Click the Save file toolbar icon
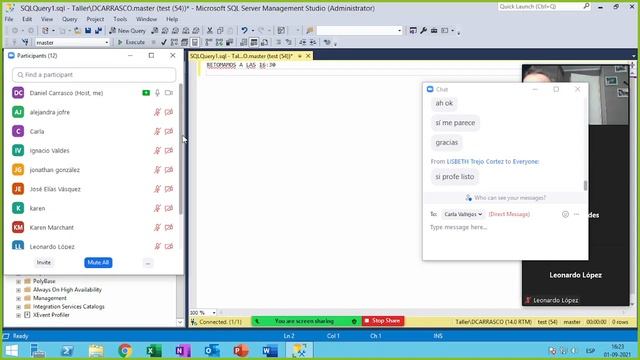 click(x=88, y=31)
